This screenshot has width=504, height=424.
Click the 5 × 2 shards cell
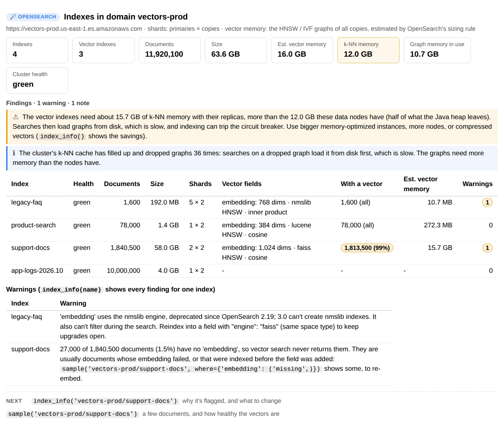coord(197,202)
